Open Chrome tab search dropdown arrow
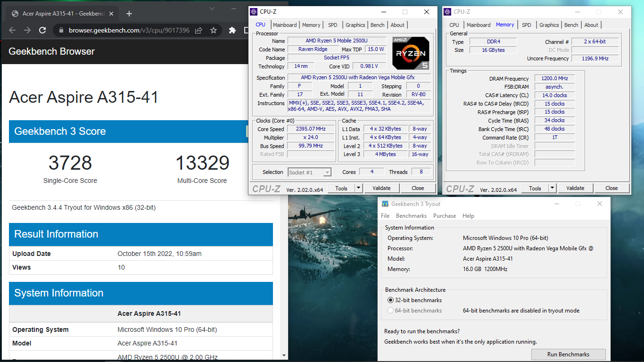Image resolution: width=644 pixels, height=362 pixels. (x=212, y=8)
